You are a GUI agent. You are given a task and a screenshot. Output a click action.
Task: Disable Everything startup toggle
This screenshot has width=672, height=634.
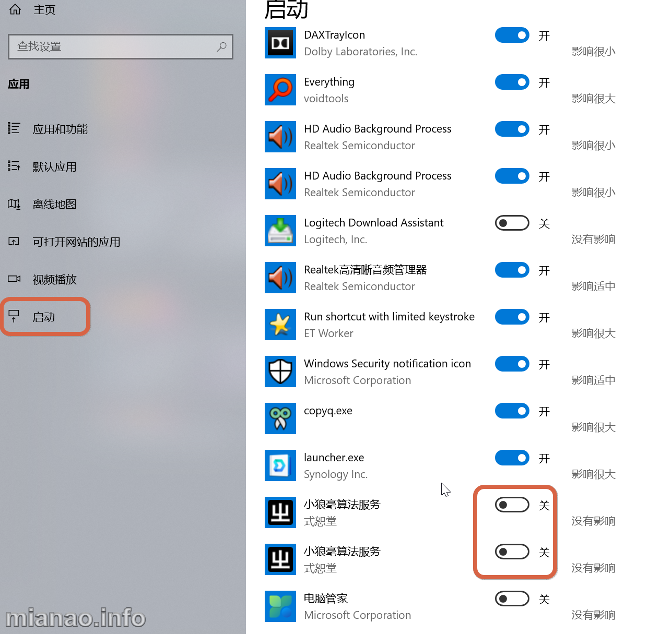click(512, 82)
